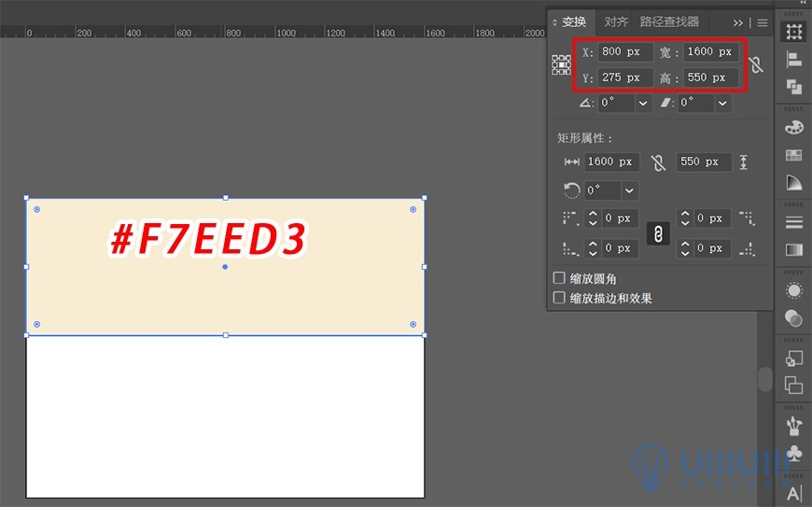
Task: Enable the 缩放描边和效果 checkbox
Action: (x=559, y=298)
